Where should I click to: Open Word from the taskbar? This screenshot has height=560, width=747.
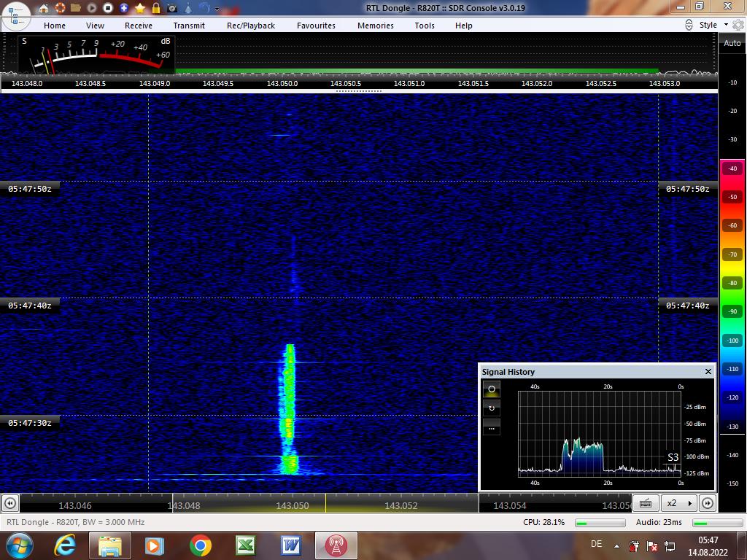point(291,545)
